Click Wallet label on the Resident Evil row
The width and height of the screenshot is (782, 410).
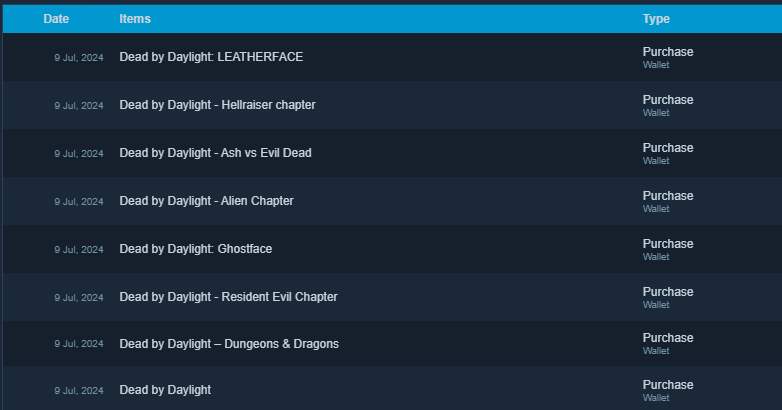click(656, 304)
